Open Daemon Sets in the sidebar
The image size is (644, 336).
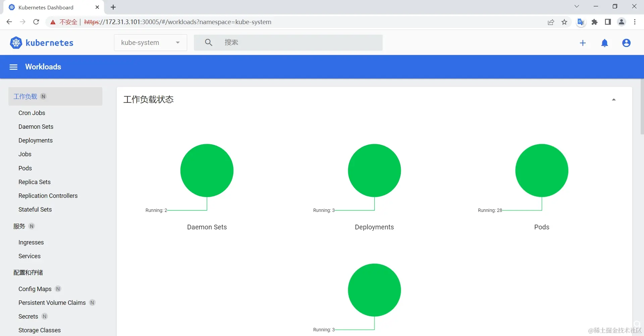[36, 127]
